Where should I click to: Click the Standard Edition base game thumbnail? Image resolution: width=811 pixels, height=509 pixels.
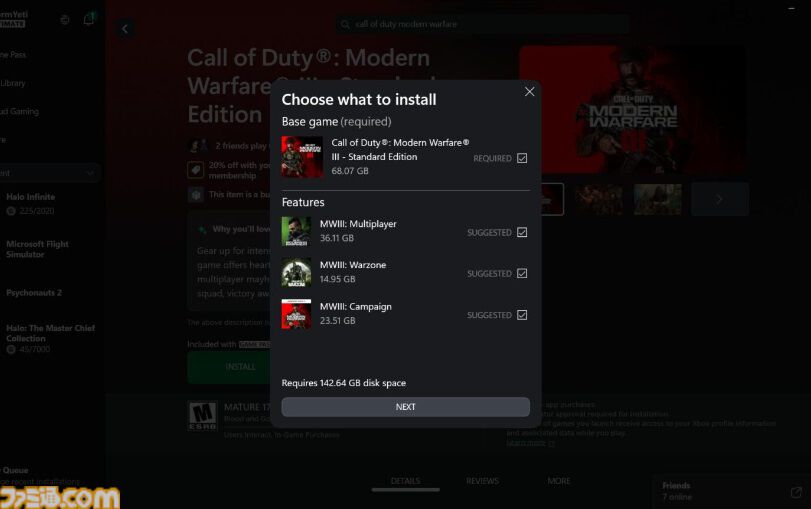click(x=302, y=157)
